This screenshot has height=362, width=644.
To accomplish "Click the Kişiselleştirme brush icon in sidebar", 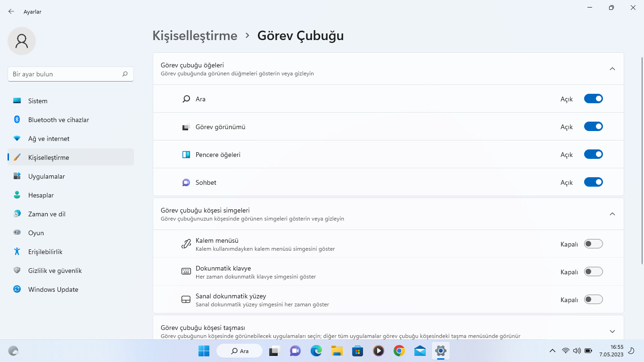I will (17, 157).
